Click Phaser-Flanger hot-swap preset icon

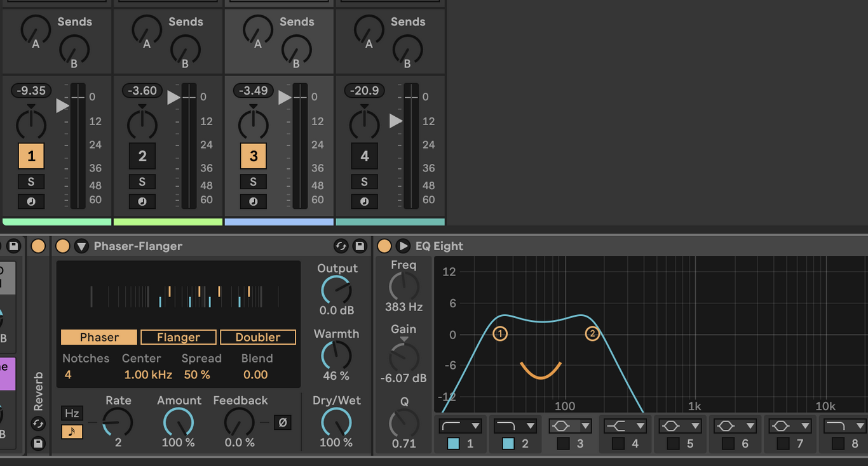(x=341, y=246)
